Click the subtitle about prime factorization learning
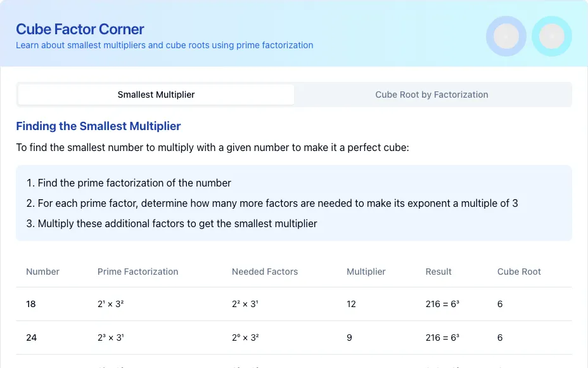The image size is (588, 368). [x=164, y=45]
